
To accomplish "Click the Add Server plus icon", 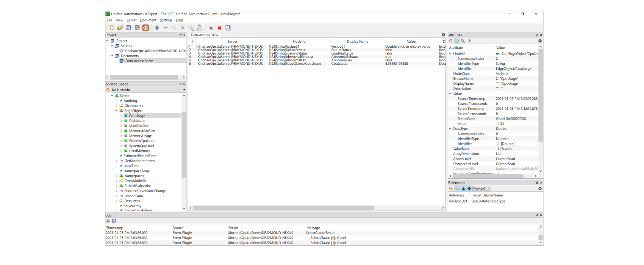I will pos(157,28).
